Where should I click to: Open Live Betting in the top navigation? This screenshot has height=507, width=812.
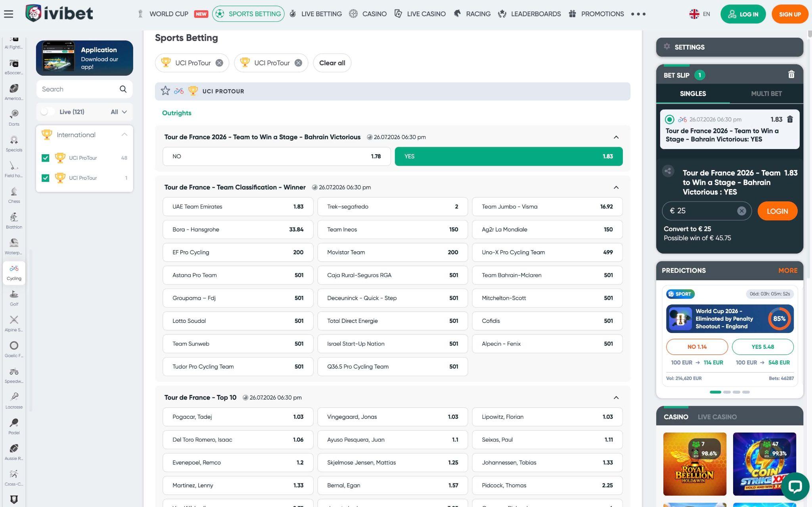[x=316, y=14]
